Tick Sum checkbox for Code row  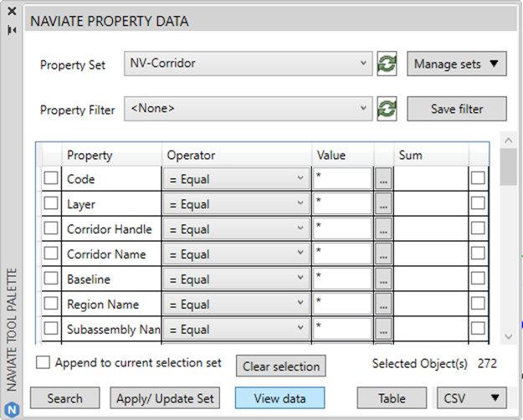click(x=478, y=178)
